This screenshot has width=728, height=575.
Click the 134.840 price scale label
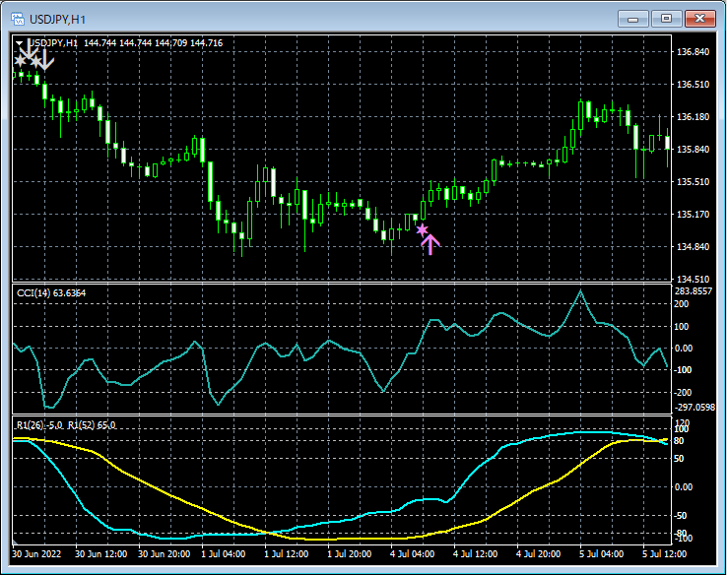pyautogui.click(x=695, y=246)
